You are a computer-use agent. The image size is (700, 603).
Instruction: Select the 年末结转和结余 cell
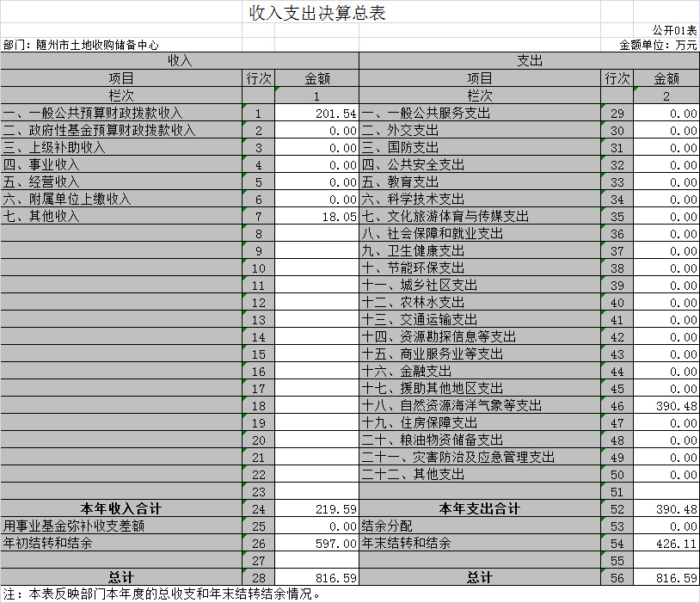coord(480,543)
